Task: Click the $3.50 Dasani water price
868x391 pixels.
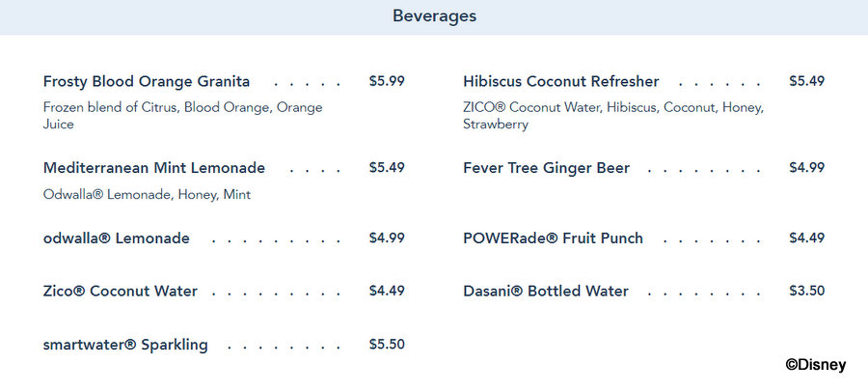Action: (807, 291)
